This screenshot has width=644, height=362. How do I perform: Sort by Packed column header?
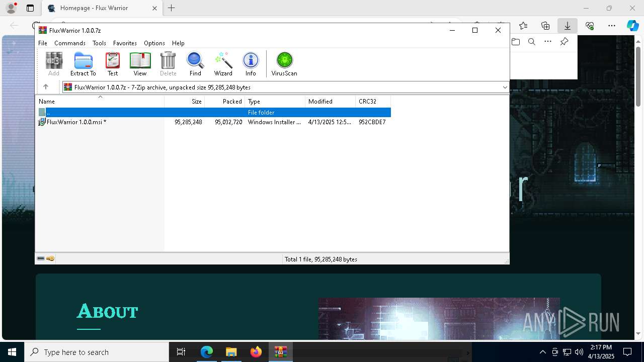tap(225, 101)
